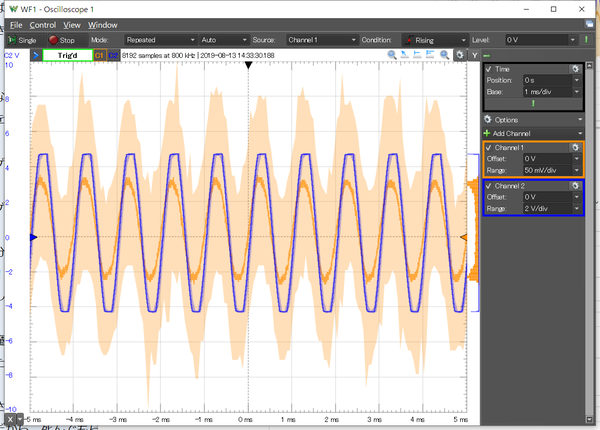Toggle the Time checkbox
The image size is (600, 430).
[488, 68]
